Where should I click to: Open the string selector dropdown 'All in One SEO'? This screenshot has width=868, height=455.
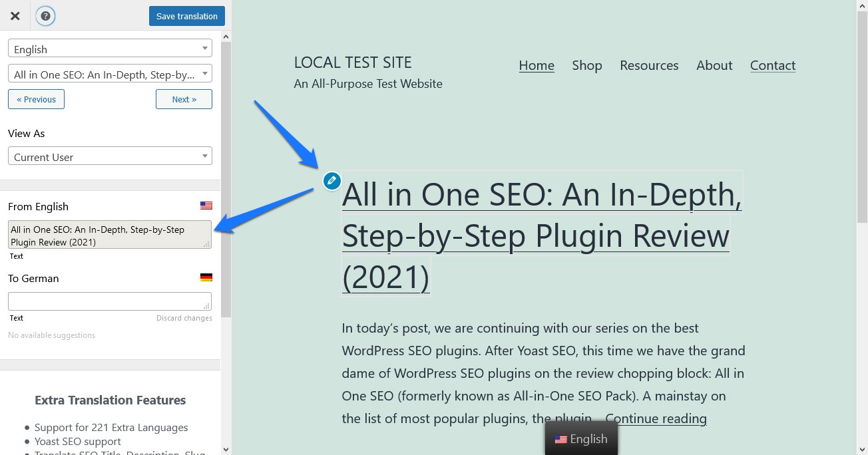coord(110,74)
